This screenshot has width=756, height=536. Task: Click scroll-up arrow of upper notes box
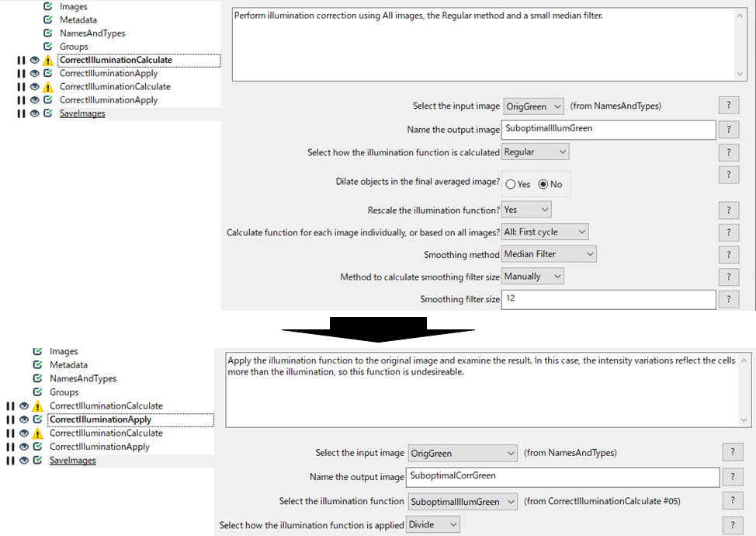(x=740, y=16)
